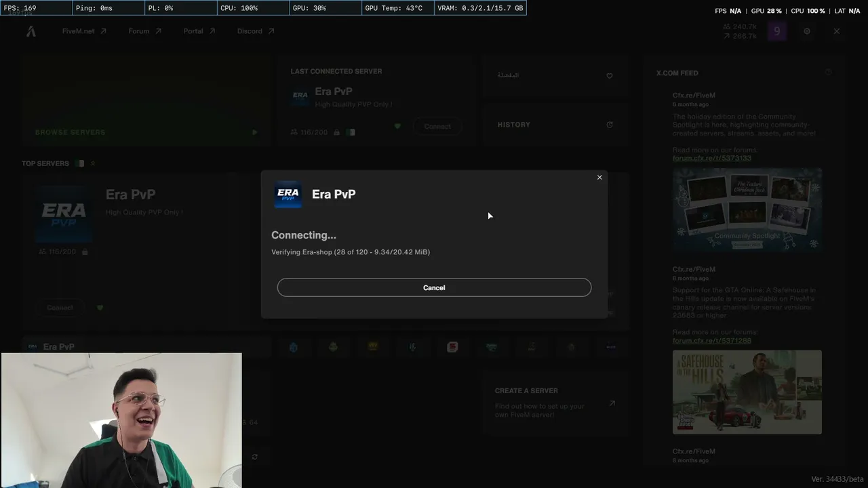
Task: Open forum.cfx.re/t/5373133 link
Action: click(x=712, y=158)
